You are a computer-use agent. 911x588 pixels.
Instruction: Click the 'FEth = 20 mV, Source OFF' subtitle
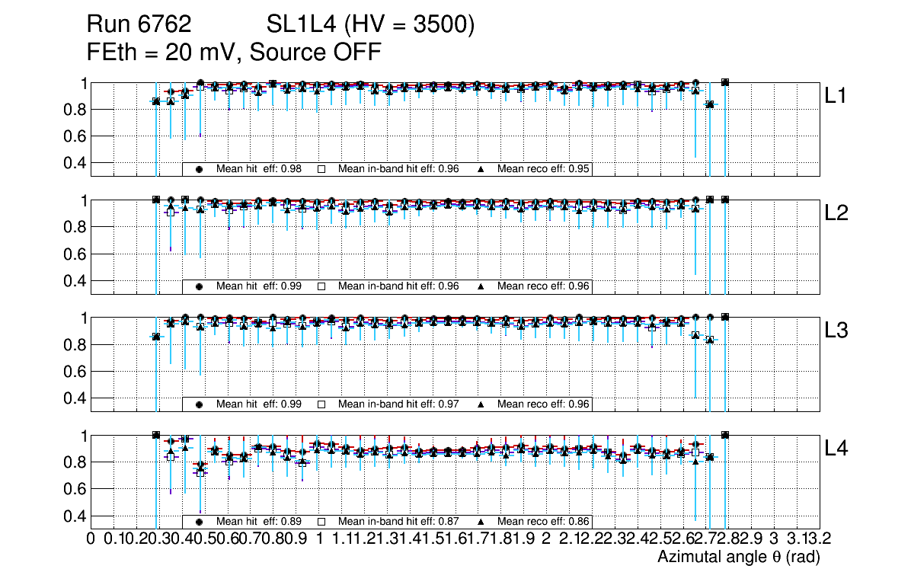(x=234, y=52)
